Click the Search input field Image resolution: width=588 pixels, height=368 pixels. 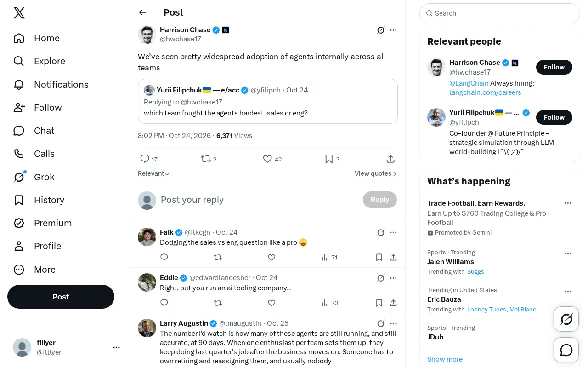[x=500, y=13]
